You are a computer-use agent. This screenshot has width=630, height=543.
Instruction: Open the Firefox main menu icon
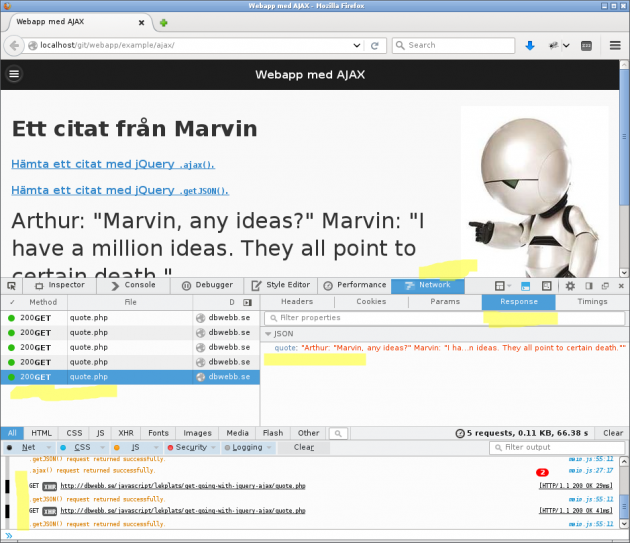(615, 45)
